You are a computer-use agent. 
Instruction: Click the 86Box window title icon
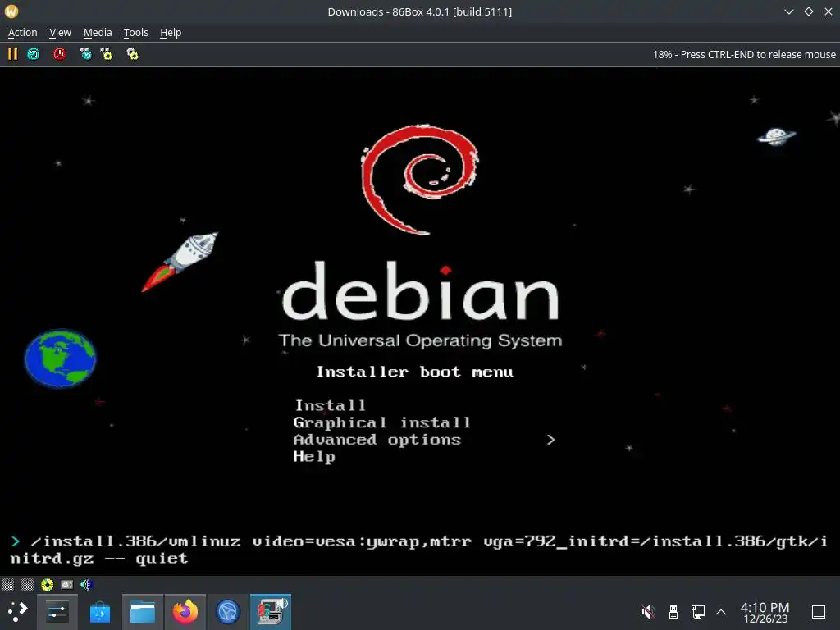[x=11, y=11]
